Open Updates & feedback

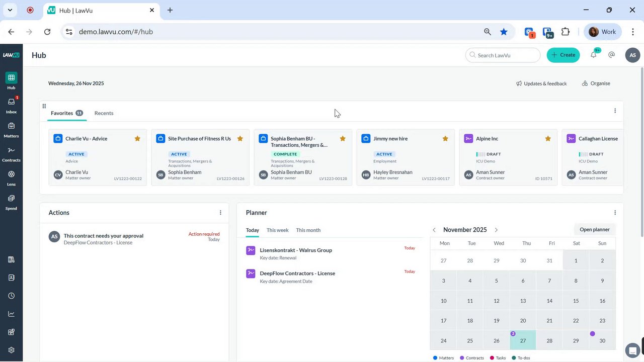click(541, 83)
